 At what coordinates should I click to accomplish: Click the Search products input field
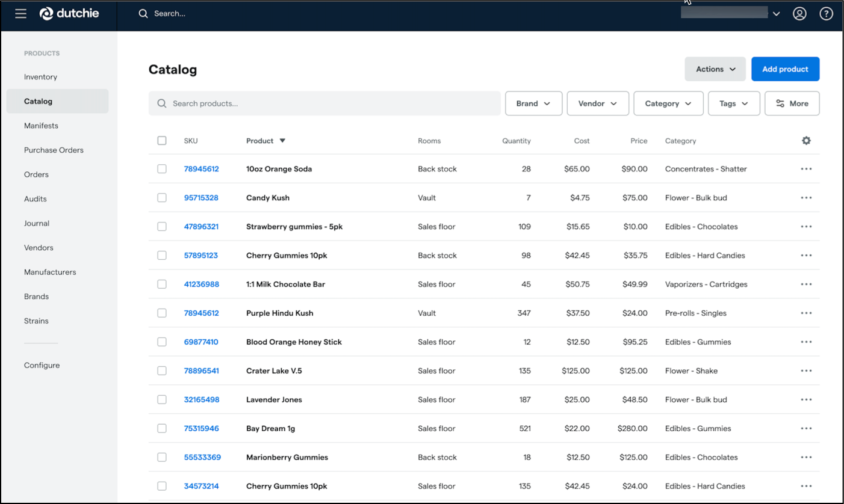(x=325, y=103)
